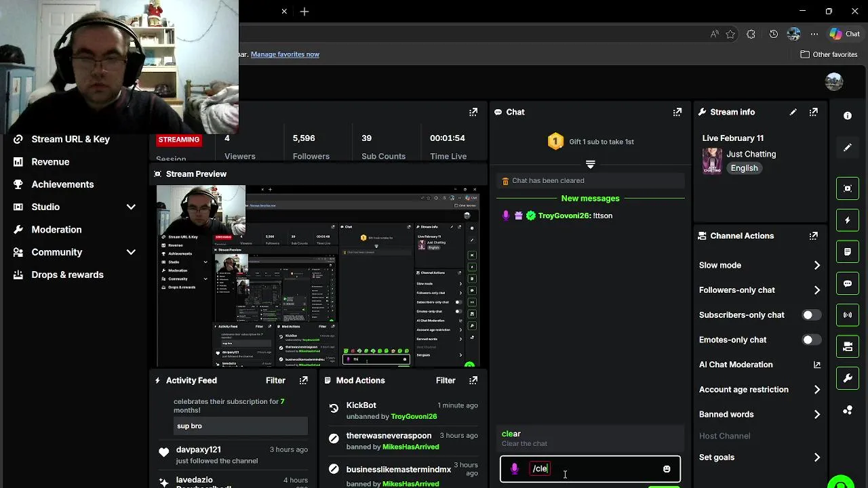Open Other favorites folder

tap(829, 54)
